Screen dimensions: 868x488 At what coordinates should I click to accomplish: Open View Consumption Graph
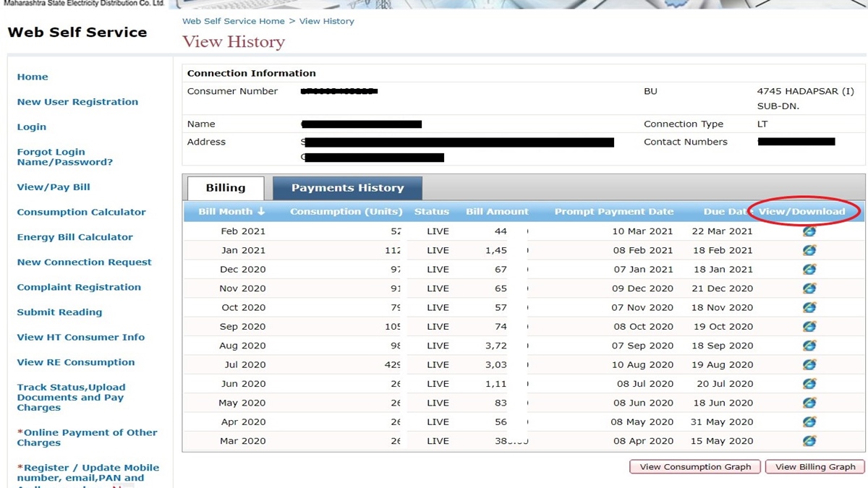pos(694,466)
